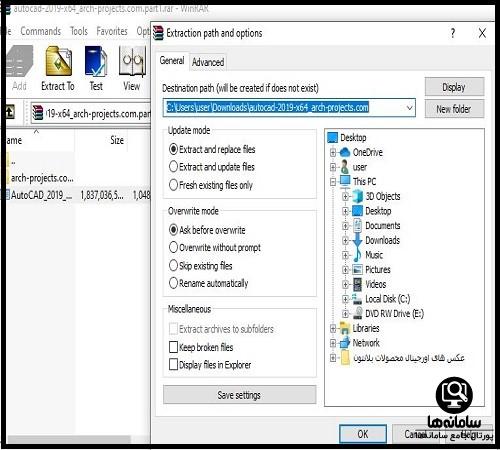Image resolution: width=500 pixels, height=450 pixels.
Task: Select Extract and replace files option
Action: (212, 149)
